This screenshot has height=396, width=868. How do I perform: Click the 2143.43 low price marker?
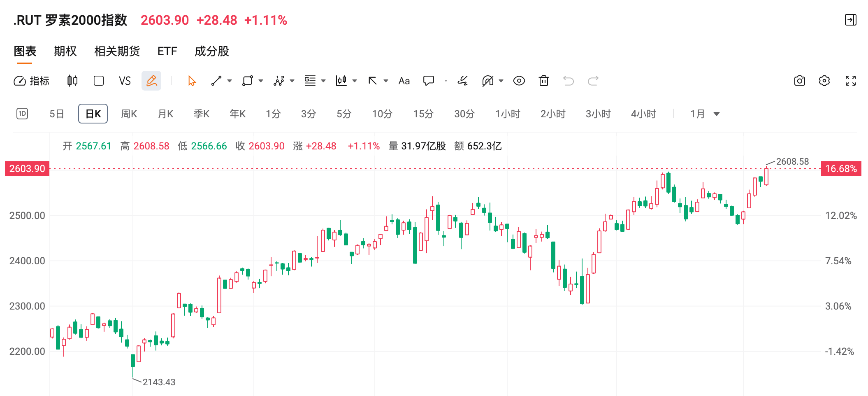(x=159, y=382)
